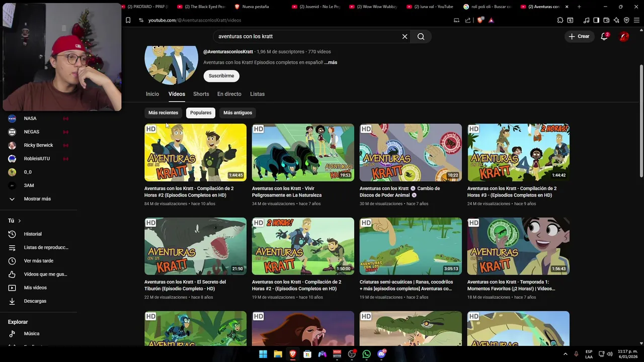644x362 pixels.
Task: Open title Vivir Peligrosamente en La Naturaleza
Action: pyautogui.click(x=287, y=192)
